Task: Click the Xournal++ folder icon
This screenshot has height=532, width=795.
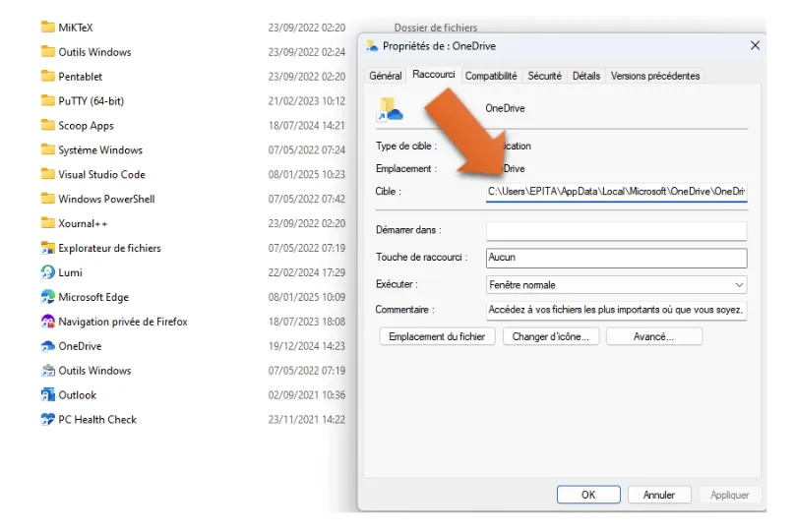Action: tap(47, 223)
